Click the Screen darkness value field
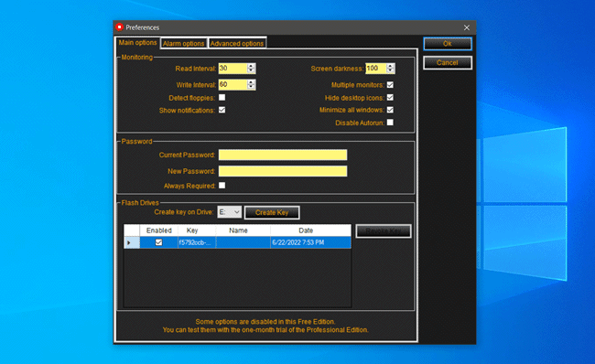This screenshot has width=595, height=364. coord(375,69)
